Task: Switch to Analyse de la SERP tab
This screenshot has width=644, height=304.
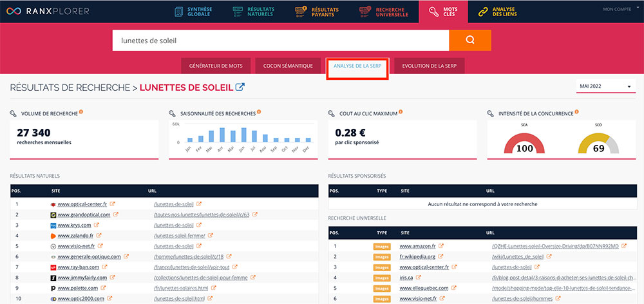Action: 357,66
